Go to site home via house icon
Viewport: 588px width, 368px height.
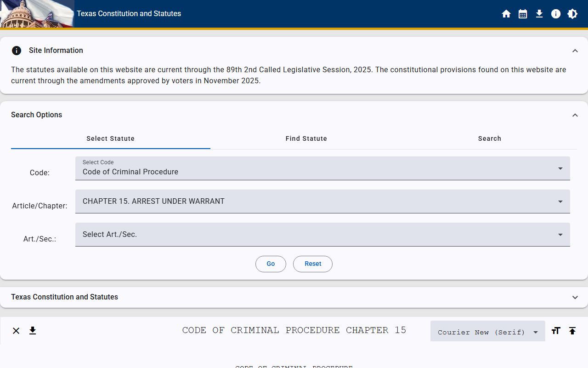(x=506, y=14)
